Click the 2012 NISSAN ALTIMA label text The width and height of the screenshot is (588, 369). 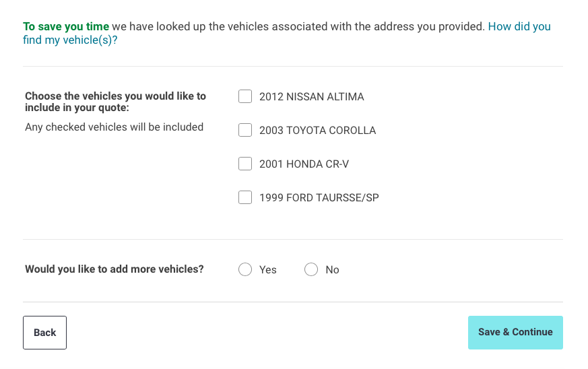coord(311,97)
